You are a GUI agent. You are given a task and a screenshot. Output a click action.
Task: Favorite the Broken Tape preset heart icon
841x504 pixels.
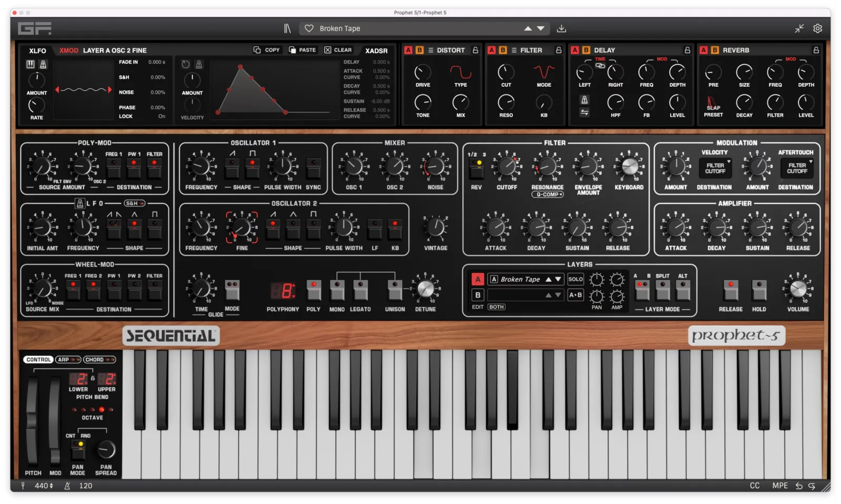point(309,28)
